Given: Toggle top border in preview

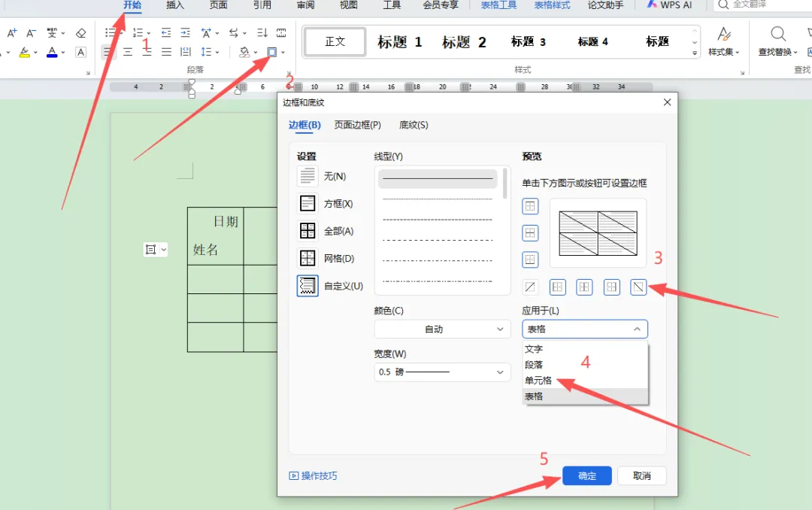Looking at the screenshot, I should point(530,206).
